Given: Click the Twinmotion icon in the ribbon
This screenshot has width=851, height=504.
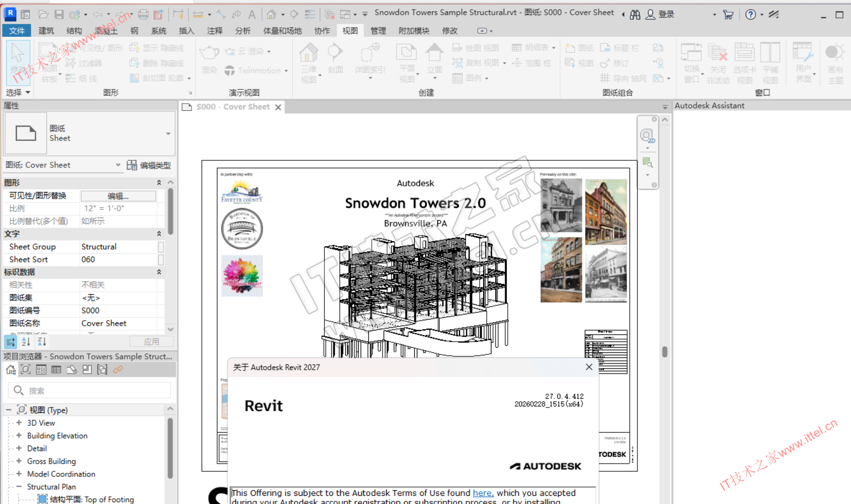Looking at the screenshot, I should tap(230, 70).
